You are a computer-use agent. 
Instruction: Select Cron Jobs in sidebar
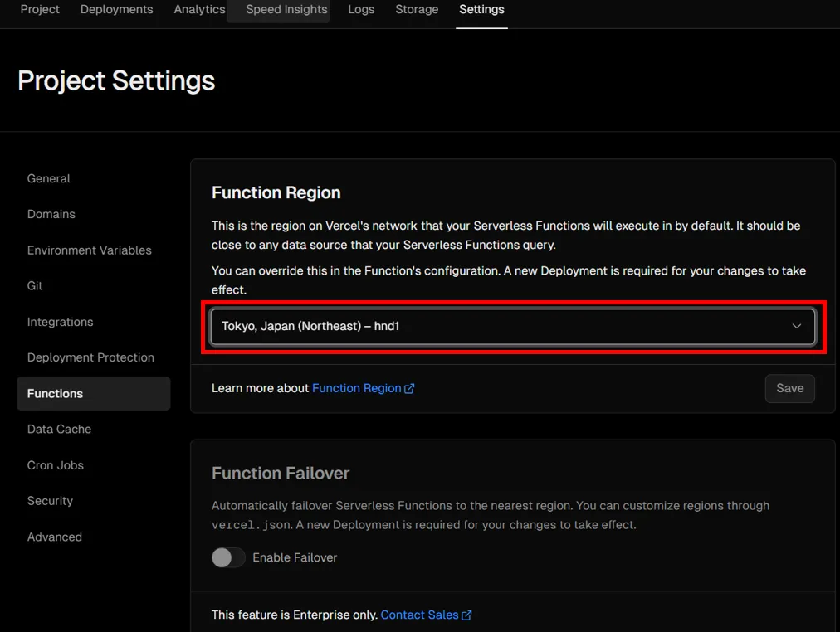pyautogui.click(x=56, y=465)
